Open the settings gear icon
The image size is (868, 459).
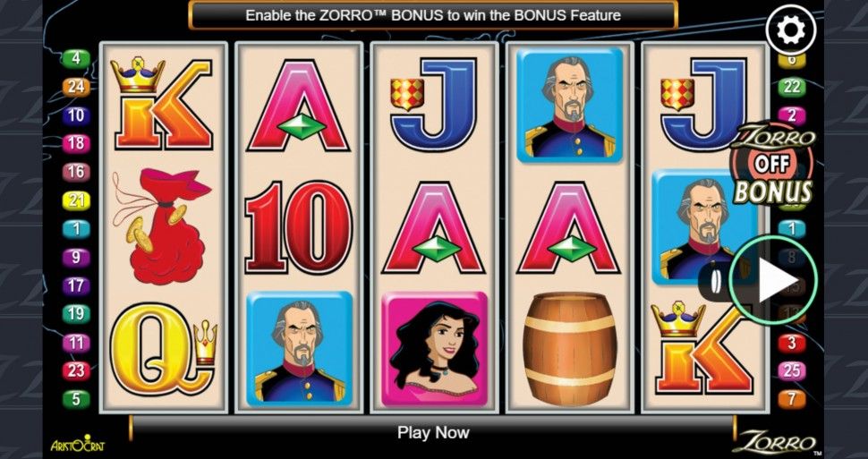coord(790,30)
